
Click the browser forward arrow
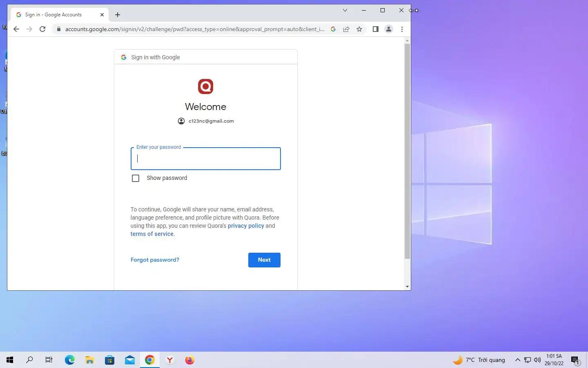coord(29,29)
